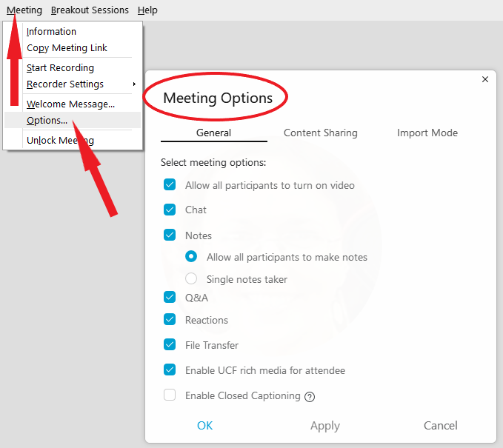The image size is (503, 448).
Task: Open the Breakout Sessions menu
Action: [x=90, y=10]
